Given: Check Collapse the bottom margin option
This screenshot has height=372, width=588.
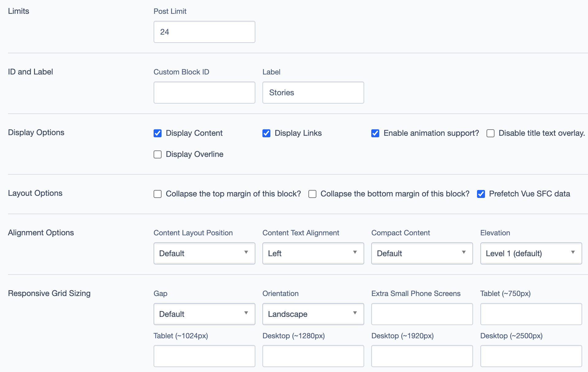Looking at the screenshot, I should 312,194.
